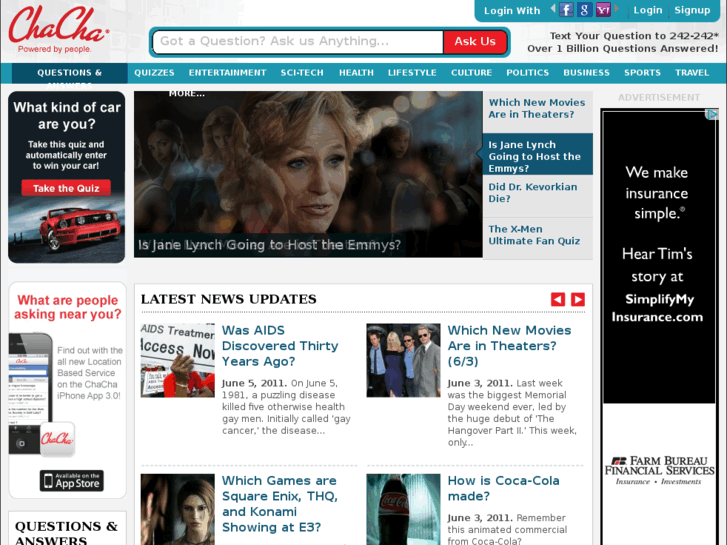Select 'Is Jane Lynch Going to Host' slide tab
This screenshot has height=545, width=727.
click(538, 154)
